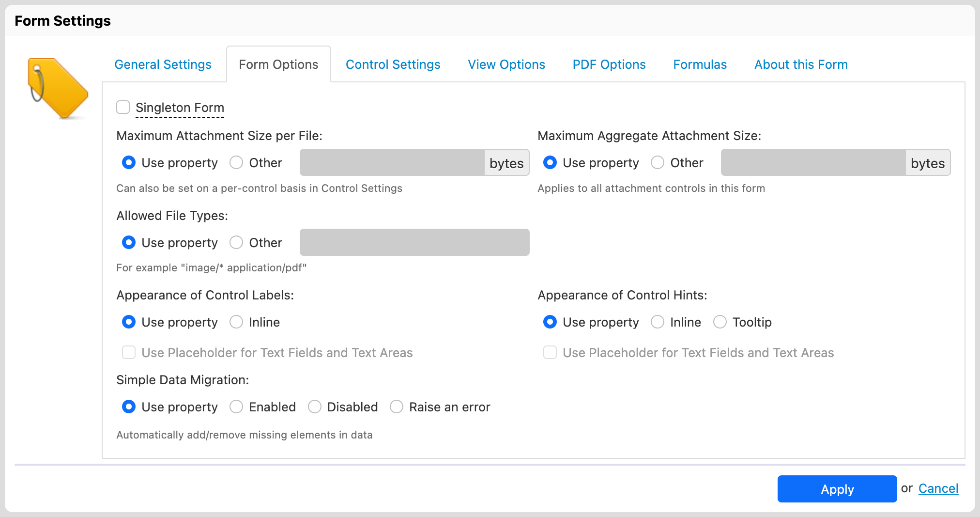980x517 pixels.
Task: Select Disabled for Simple Data Migration
Action: tap(315, 407)
